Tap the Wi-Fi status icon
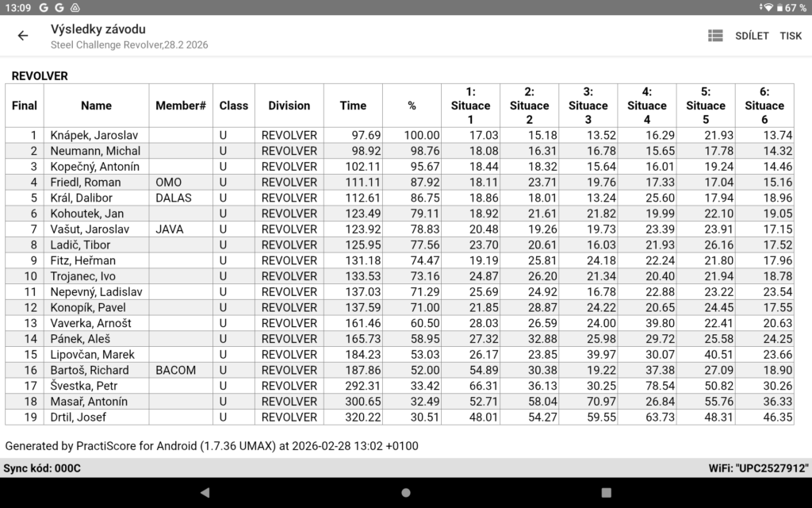This screenshot has height=508, width=812. coord(766,7)
